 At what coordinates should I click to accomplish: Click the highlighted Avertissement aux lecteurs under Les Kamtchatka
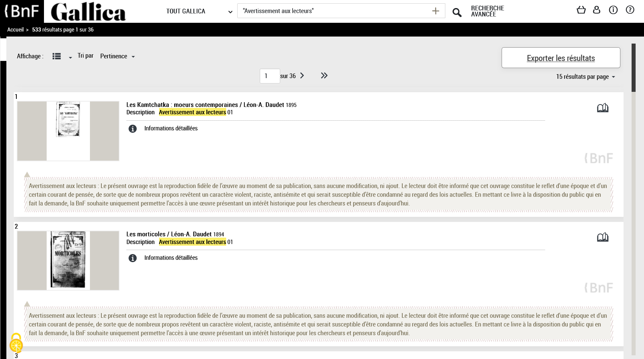point(192,112)
